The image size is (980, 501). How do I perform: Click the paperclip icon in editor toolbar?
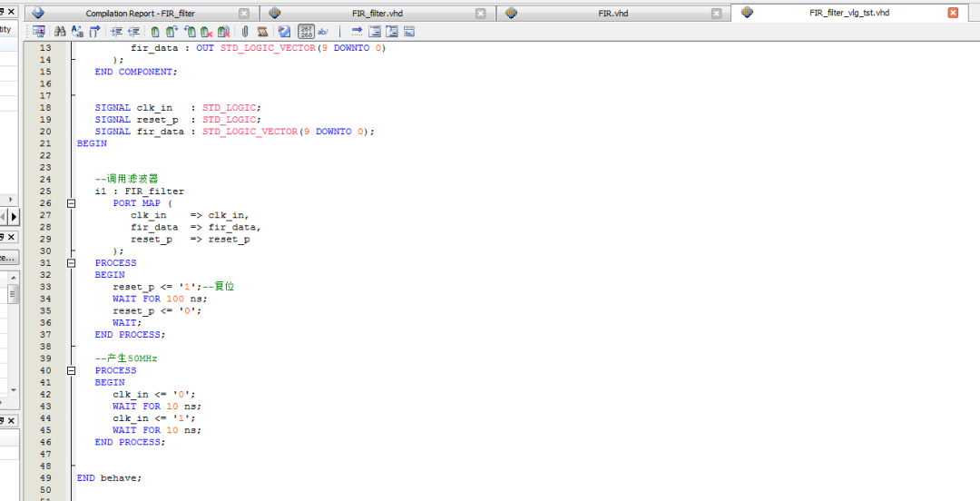click(x=245, y=32)
